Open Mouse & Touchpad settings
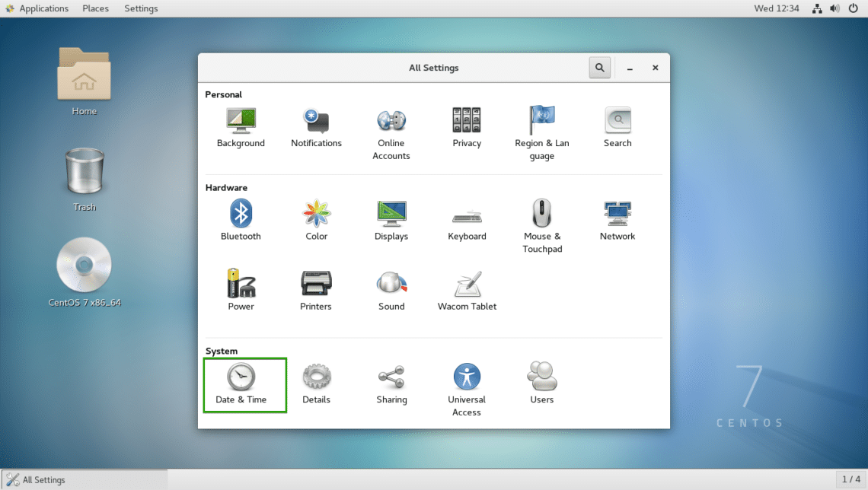 (x=542, y=219)
